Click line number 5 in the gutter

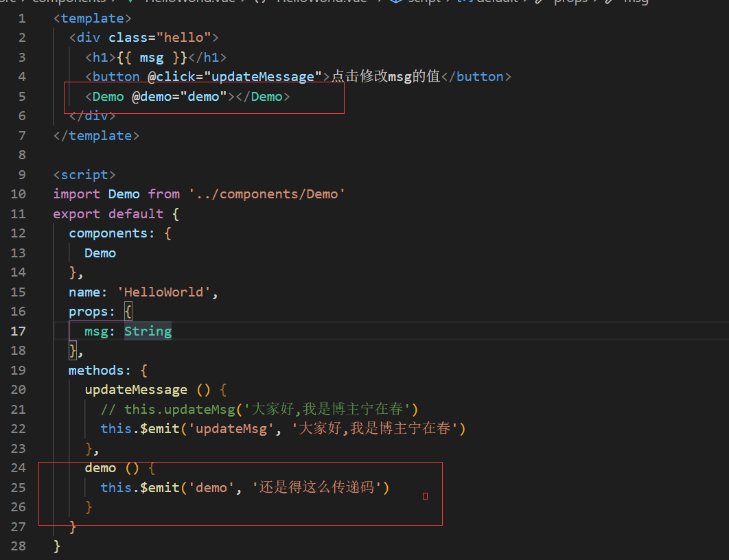(22, 97)
